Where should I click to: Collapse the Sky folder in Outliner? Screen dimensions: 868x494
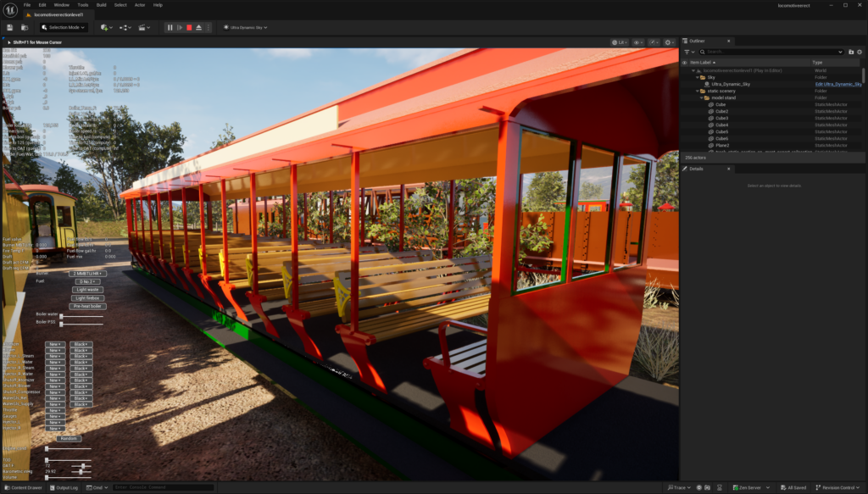pos(698,77)
